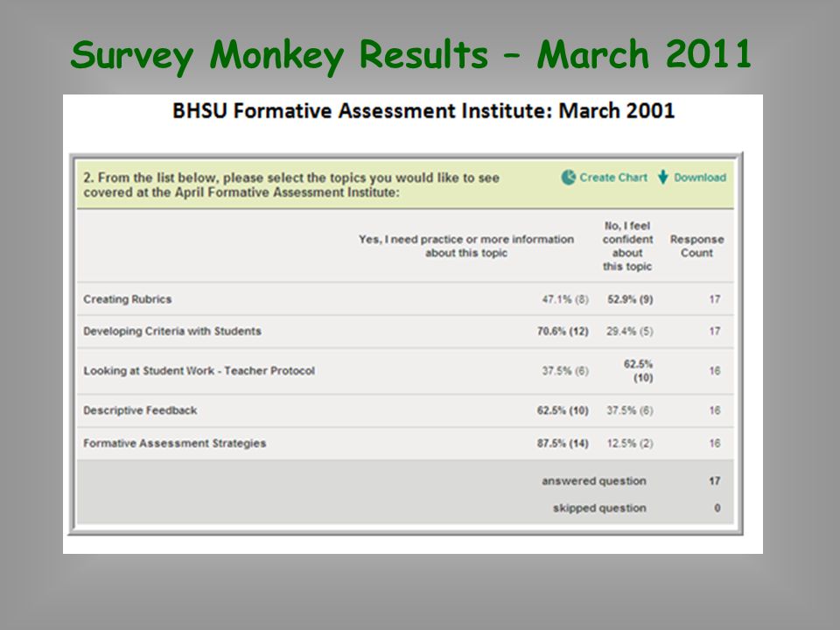Click the 37.5% (6) cell in Descriptive Feedback row

tap(630, 410)
